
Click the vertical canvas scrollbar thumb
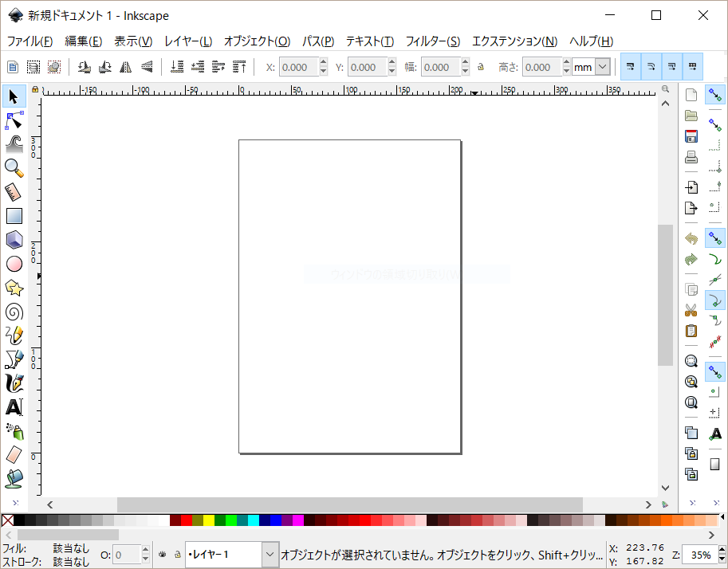[x=665, y=295]
